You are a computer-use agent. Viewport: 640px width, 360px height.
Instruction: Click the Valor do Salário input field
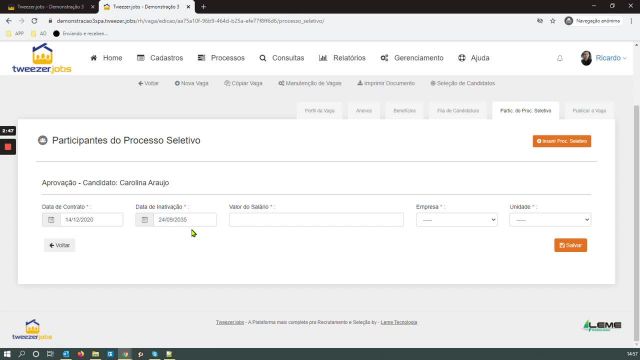[x=316, y=220]
